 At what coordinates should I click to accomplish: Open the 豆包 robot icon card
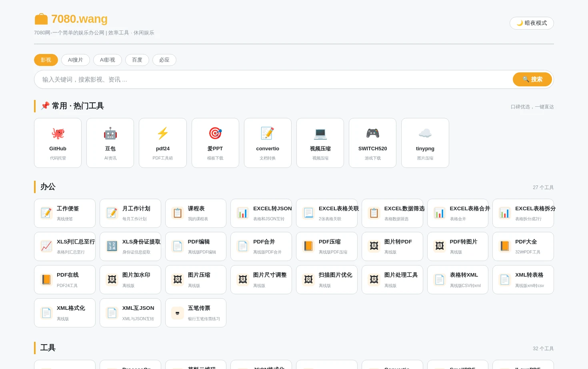click(x=110, y=143)
